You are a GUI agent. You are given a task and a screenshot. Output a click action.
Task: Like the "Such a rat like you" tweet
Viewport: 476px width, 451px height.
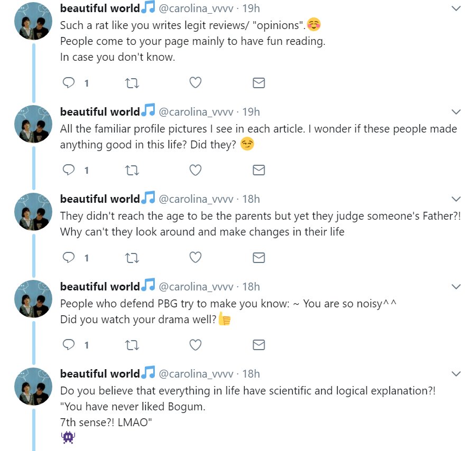click(x=195, y=83)
